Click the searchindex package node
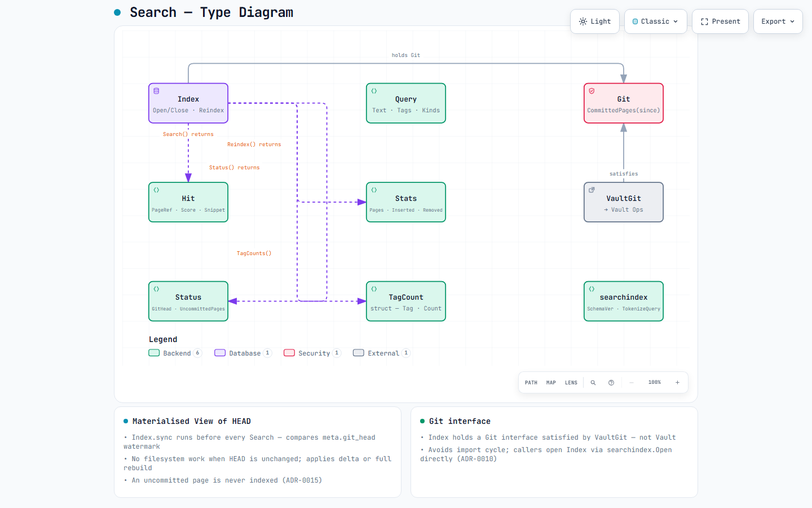This screenshot has height=508, width=812. point(624,301)
